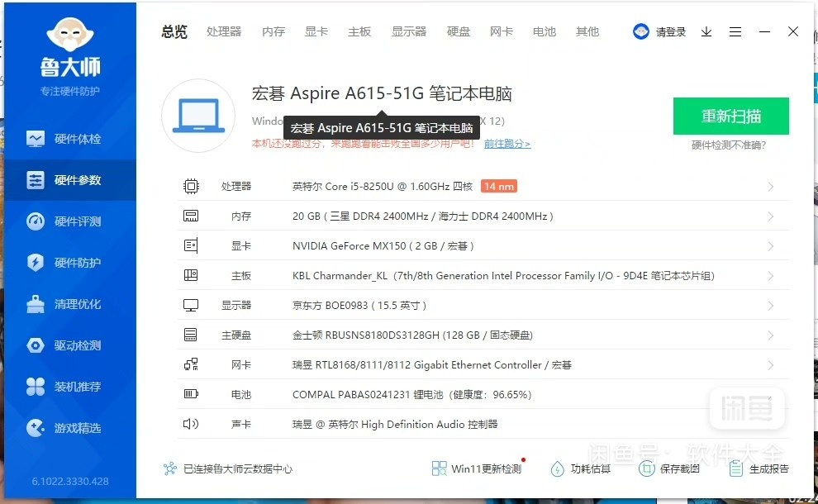Image resolution: width=818 pixels, height=504 pixels.
Task: Open the 硬件防护 shield icon
Action: point(36,263)
